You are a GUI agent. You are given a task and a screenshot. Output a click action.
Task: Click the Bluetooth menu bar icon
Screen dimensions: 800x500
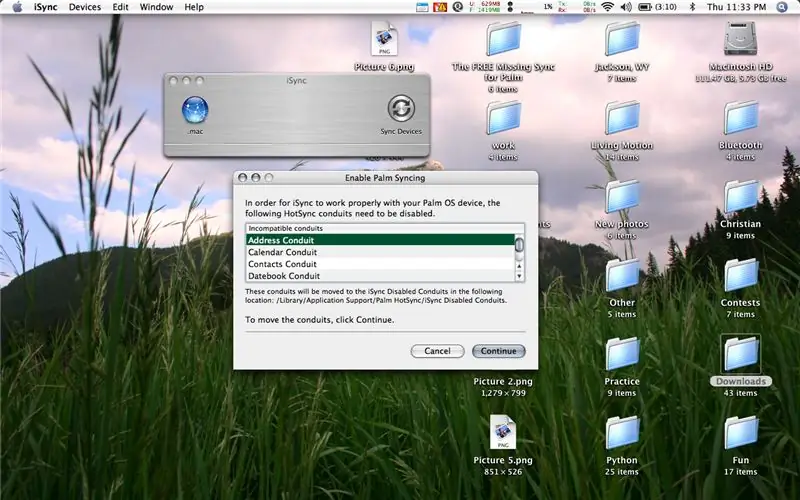pyautogui.click(x=692, y=7)
